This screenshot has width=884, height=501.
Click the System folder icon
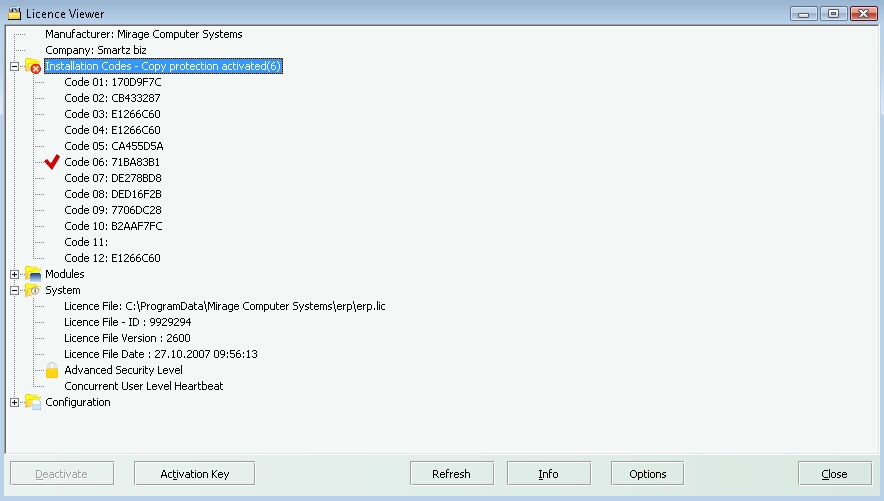[33, 290]
